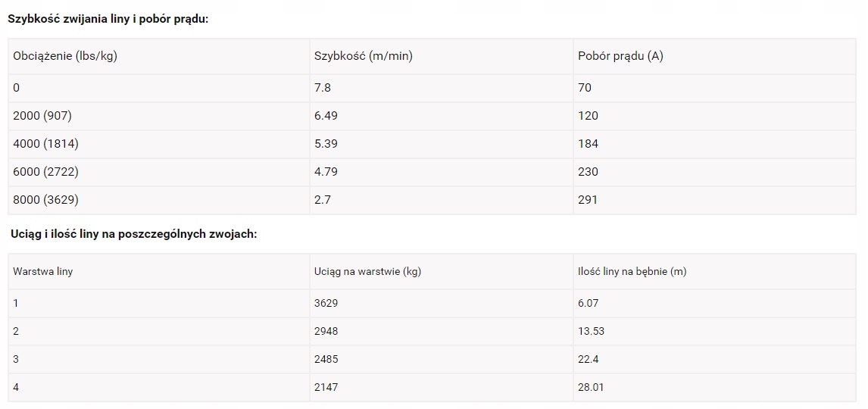This screenshot has width=868, height=409.
Task: Click the pull value 2147
Action: [326, 387]
